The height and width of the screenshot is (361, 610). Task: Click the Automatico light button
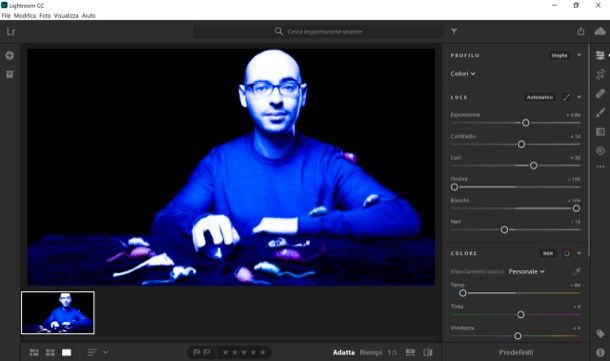pyautogui.click(x=540, y=97)
